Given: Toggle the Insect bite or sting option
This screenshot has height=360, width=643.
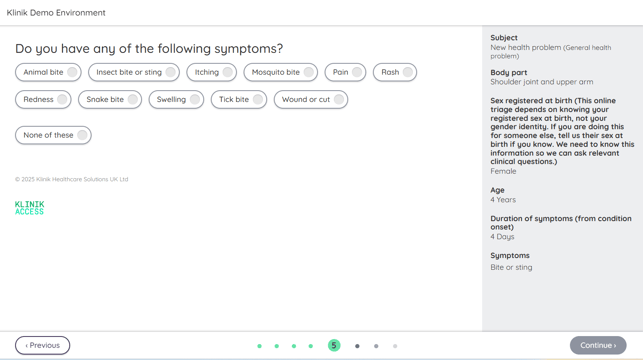Looking at the screenshot, I should click(134, 72).
